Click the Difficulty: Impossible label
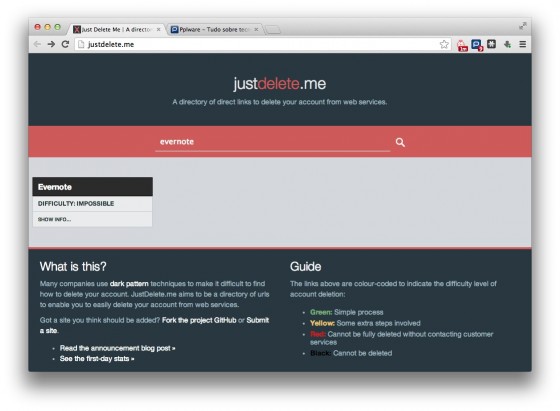This screenshot has width=560, height=411. (x=76, y=204)
